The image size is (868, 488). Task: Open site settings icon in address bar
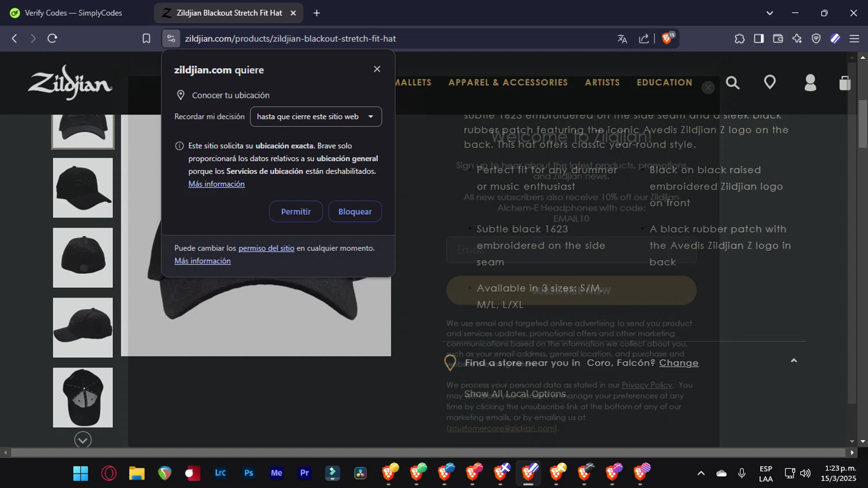171,38
